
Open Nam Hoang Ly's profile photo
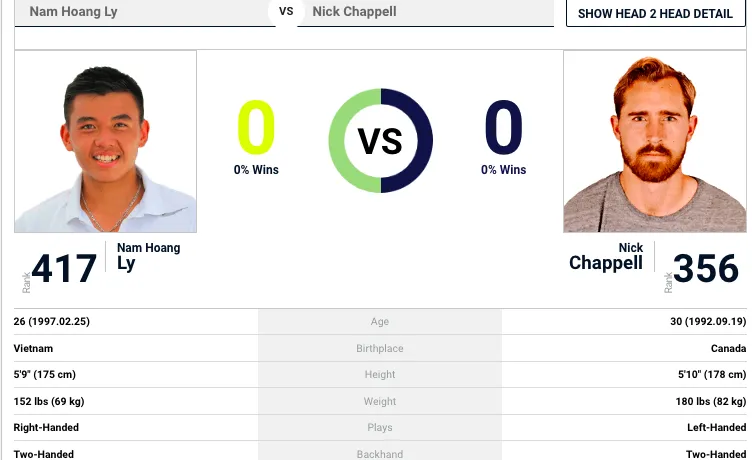coord(105,141)
